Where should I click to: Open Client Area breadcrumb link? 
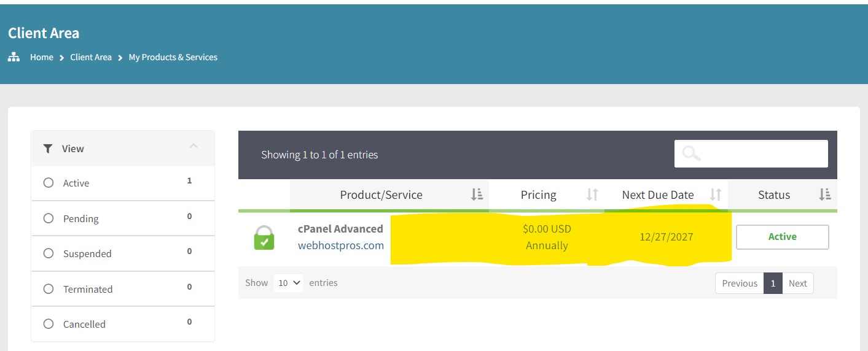pyautogui.click(x=91, y=57)
